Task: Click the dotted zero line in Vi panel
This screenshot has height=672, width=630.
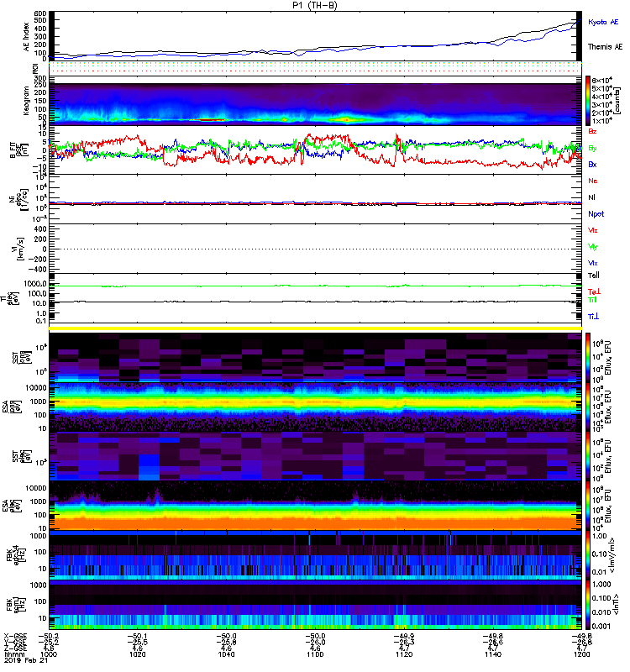Action: pyautogui.click(x=315, y=249)
